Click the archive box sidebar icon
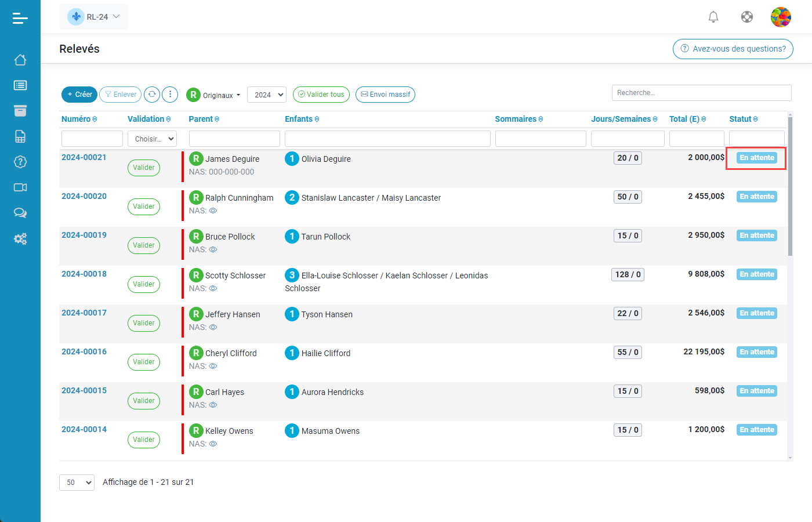The image size is (812, 522). 20,111
